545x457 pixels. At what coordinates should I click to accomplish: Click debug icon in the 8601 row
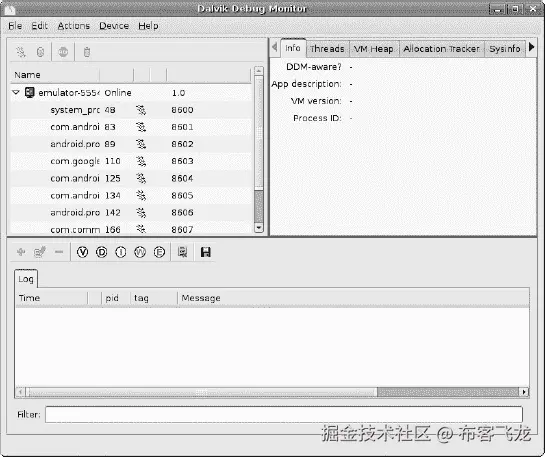click(141, 127)
